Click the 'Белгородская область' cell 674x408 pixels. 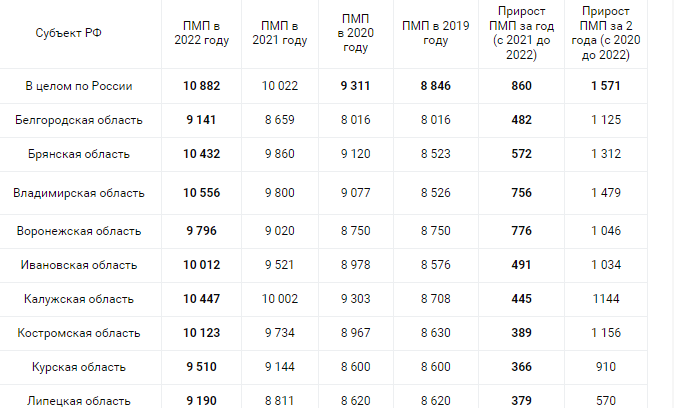[79, 120]
